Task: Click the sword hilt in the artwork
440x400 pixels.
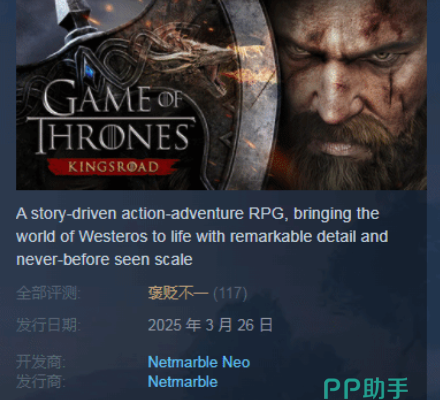Action: pos(72,20)
